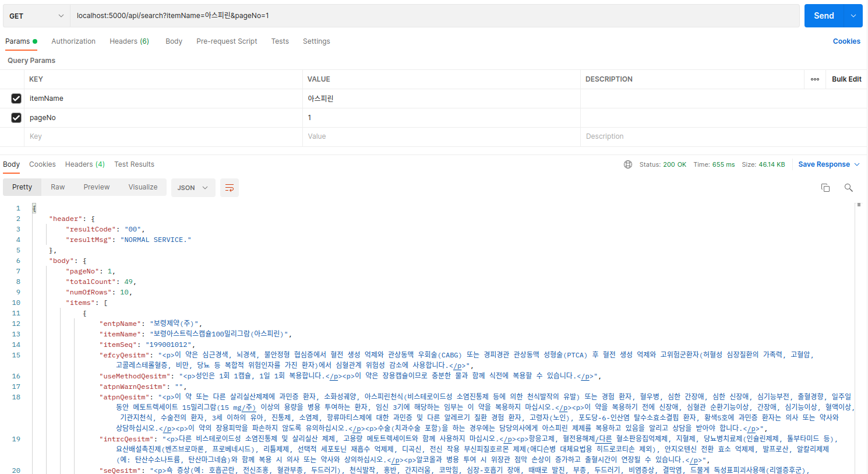This screenshot has width=868, height=474.
Task: Open the column options three-dot menu
Action: pos(815,79)
